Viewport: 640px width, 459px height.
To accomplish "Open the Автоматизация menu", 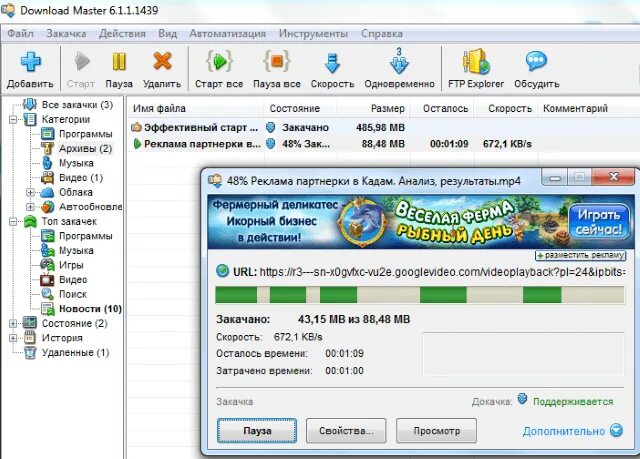I will (x=227, y=33).
